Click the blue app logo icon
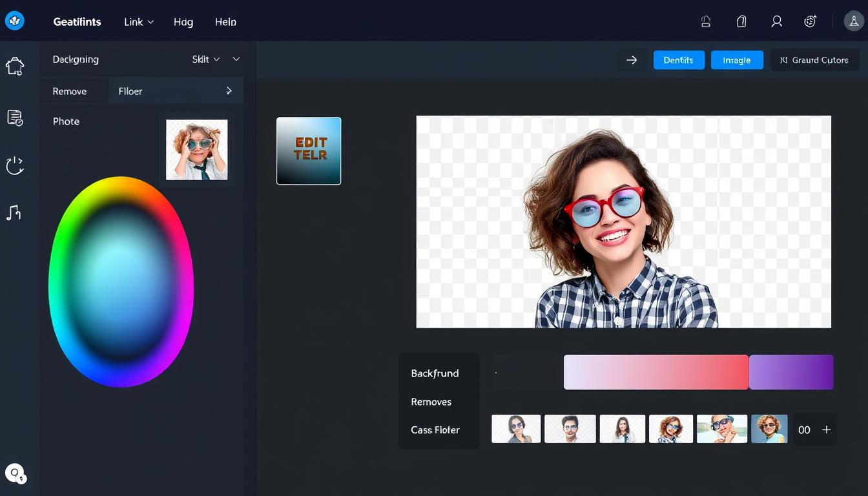Screen dimensions: 868x496 coord(14,21)
